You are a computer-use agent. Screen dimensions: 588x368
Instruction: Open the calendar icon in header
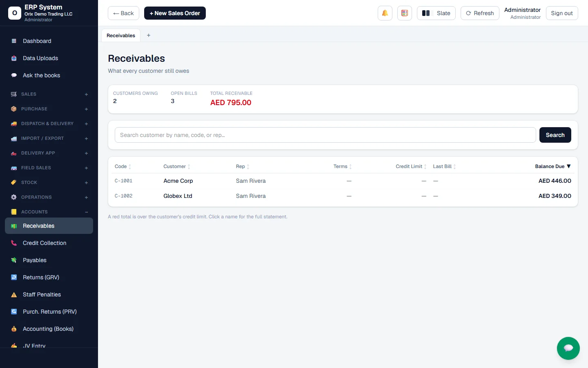coord(404,13)
